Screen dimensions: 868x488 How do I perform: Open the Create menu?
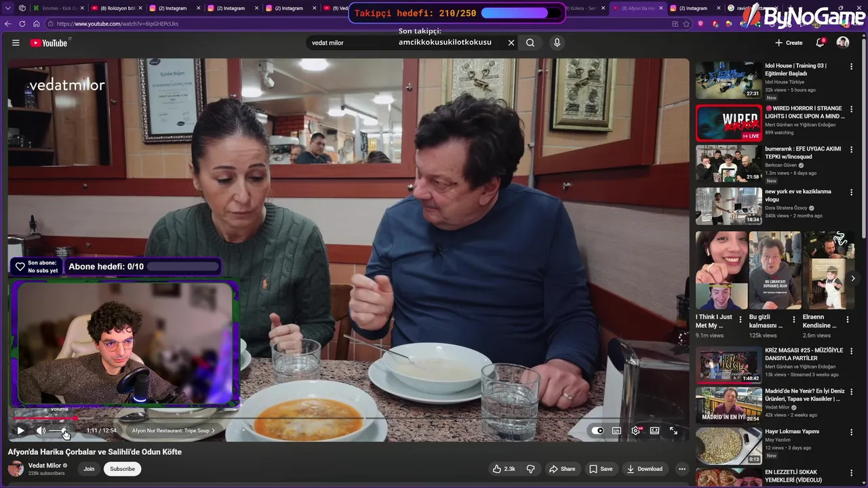[x=789, y=43]
